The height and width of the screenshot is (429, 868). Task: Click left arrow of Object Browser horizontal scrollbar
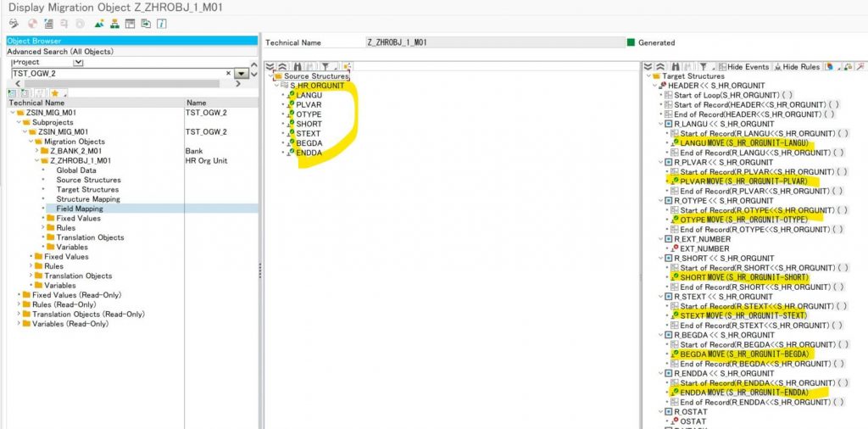coord(17,84)
